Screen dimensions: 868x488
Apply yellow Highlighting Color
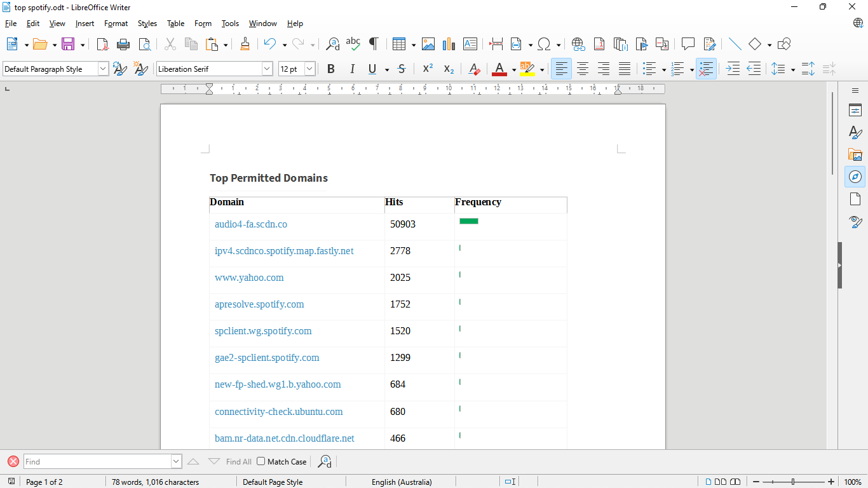[x=527, y=69]
